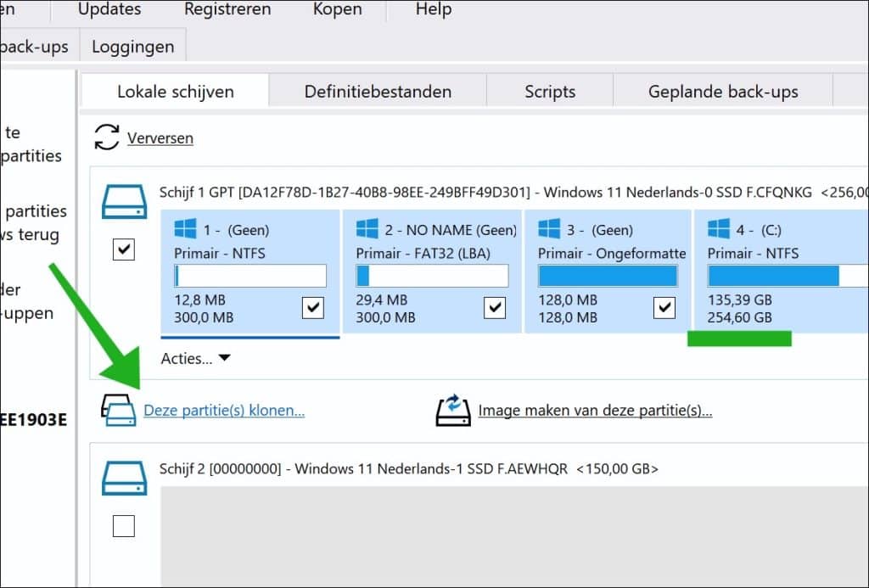Click the clone drive icon beside 'Deze partitie(s) klonen'
This screenshot has height=588, width=869.
(x=120, y=410)
